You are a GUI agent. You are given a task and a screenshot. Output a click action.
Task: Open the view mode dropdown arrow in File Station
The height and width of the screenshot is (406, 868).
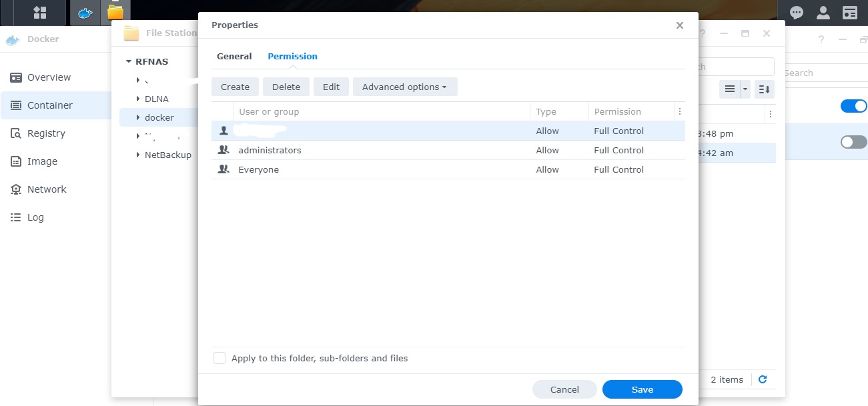pyautogui.click(x=745, y=89)
